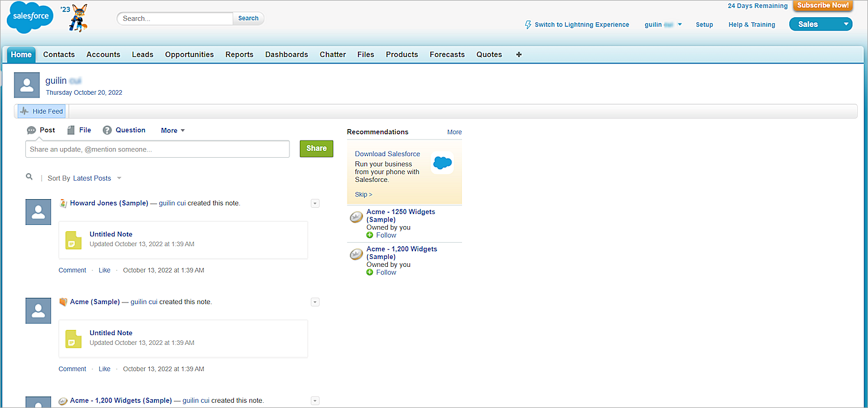The width and height of the screenshot is (868, 408).
Task: Click green plus Follow icon for Acme - 1250 Widgets
Action: 370,235
